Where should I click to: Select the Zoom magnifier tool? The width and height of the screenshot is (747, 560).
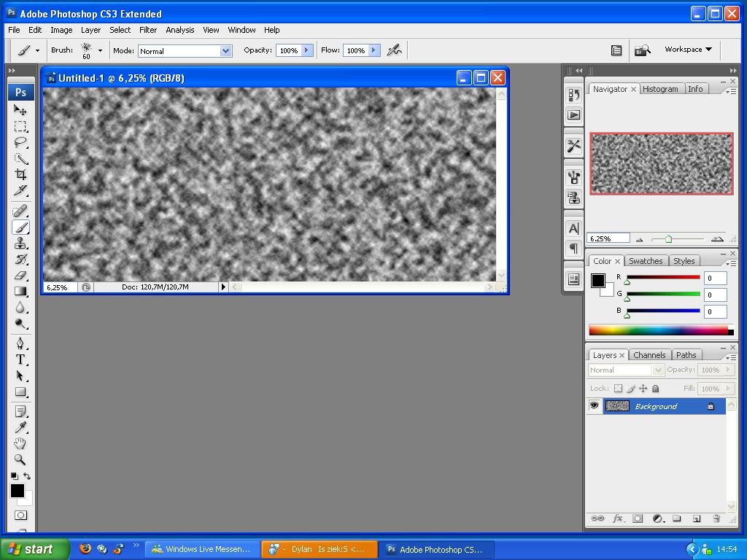20,459
